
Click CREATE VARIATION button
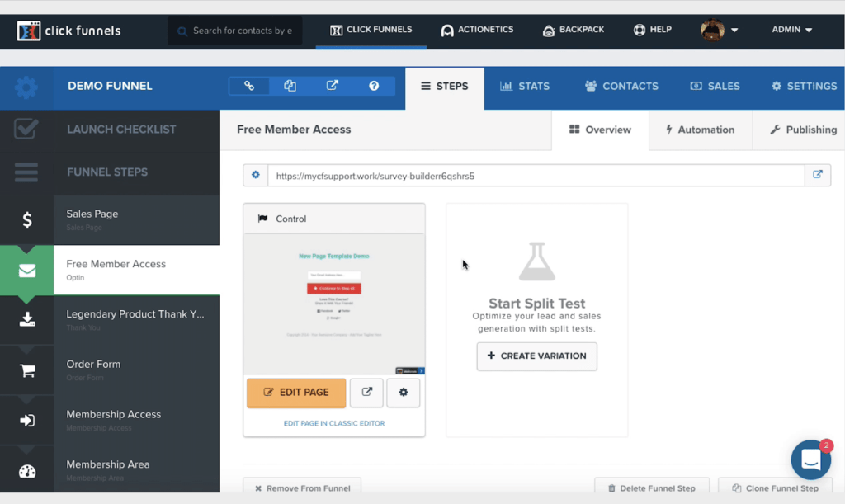536,356
